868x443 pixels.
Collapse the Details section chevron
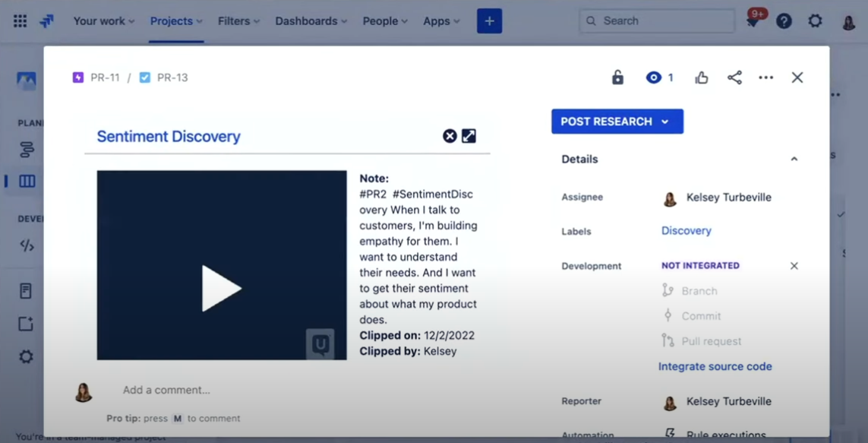794,159
